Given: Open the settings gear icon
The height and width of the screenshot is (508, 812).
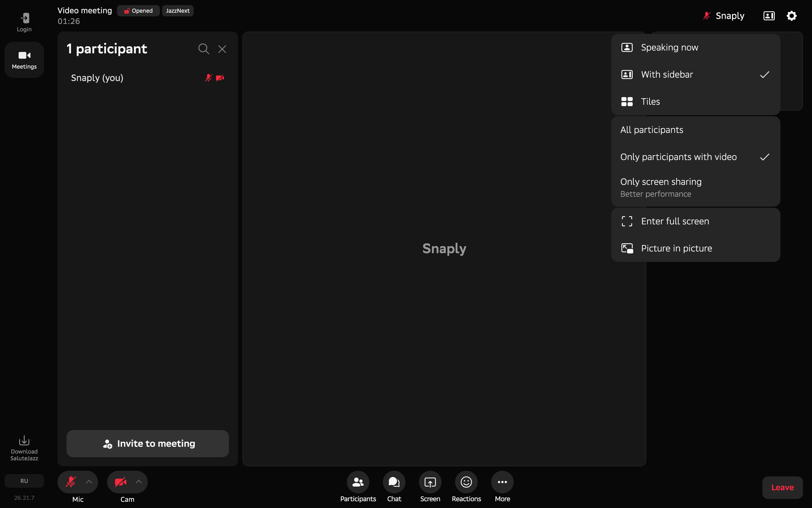Looking at the screenshot, I should pos(791,16).
